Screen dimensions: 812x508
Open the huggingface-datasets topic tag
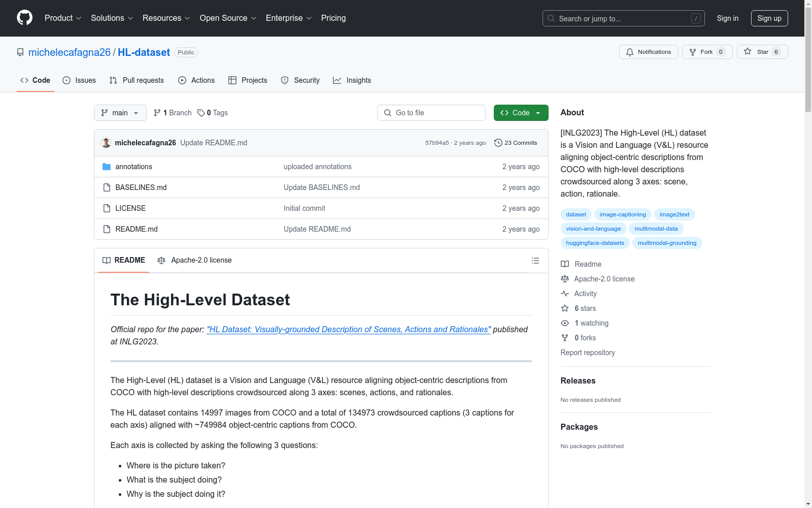[595, 243]
